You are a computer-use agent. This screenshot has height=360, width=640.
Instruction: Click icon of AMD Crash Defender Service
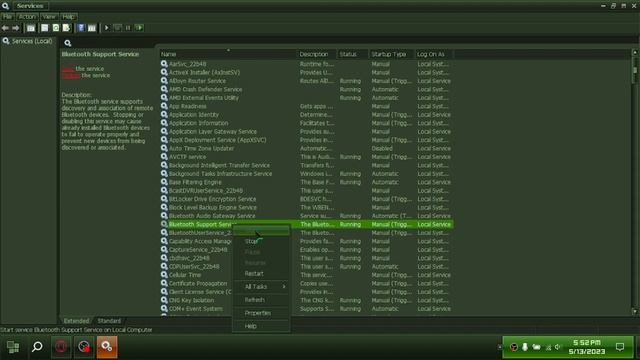pyautogui.click(x=164, y=89)
